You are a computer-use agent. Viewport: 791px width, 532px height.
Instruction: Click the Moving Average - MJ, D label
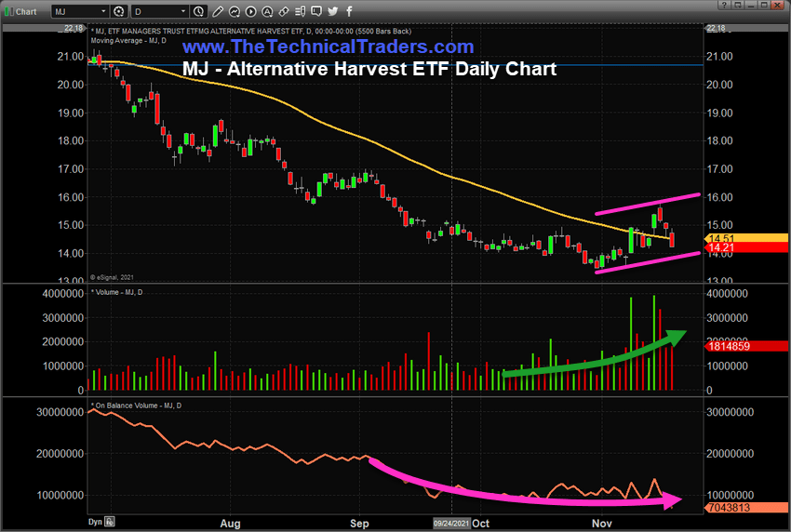128,40
